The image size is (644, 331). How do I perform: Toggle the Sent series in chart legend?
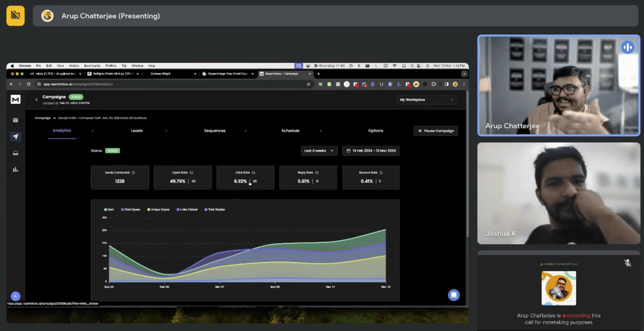click(x=109, y=209)
